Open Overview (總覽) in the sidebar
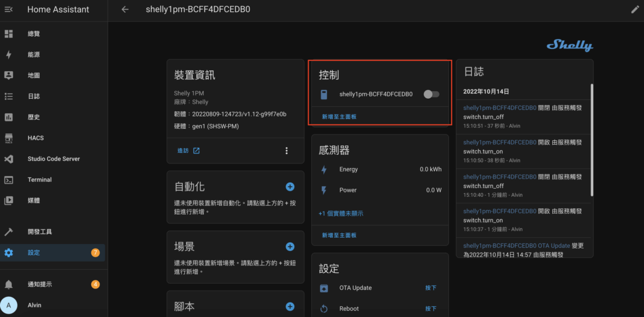 coord(54,34)
